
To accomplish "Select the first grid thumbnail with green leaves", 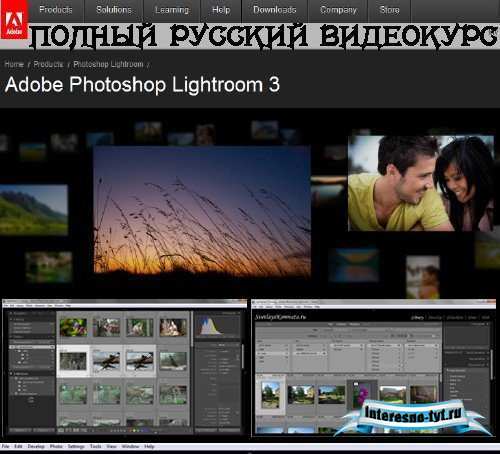I will click(73, 327).
